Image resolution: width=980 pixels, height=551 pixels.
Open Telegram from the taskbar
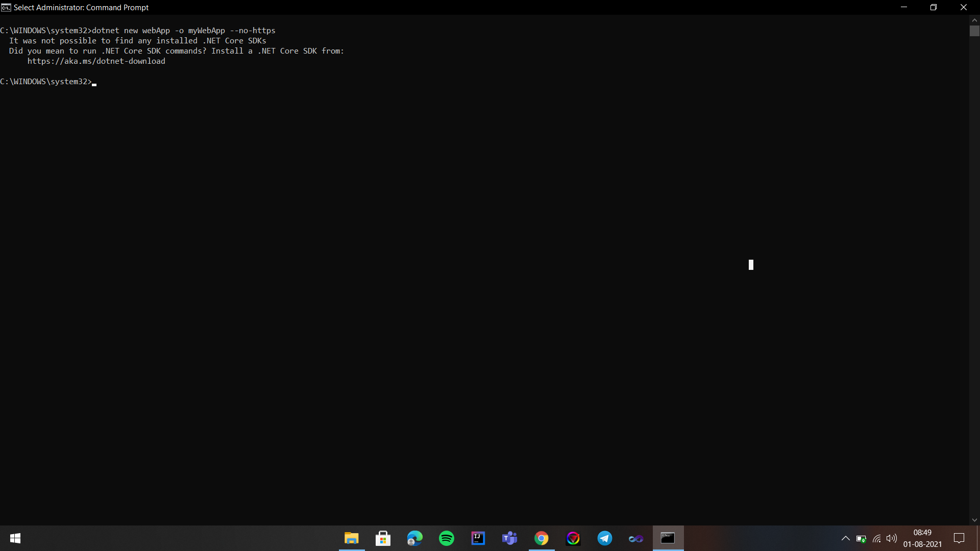[x=604, y=538]
